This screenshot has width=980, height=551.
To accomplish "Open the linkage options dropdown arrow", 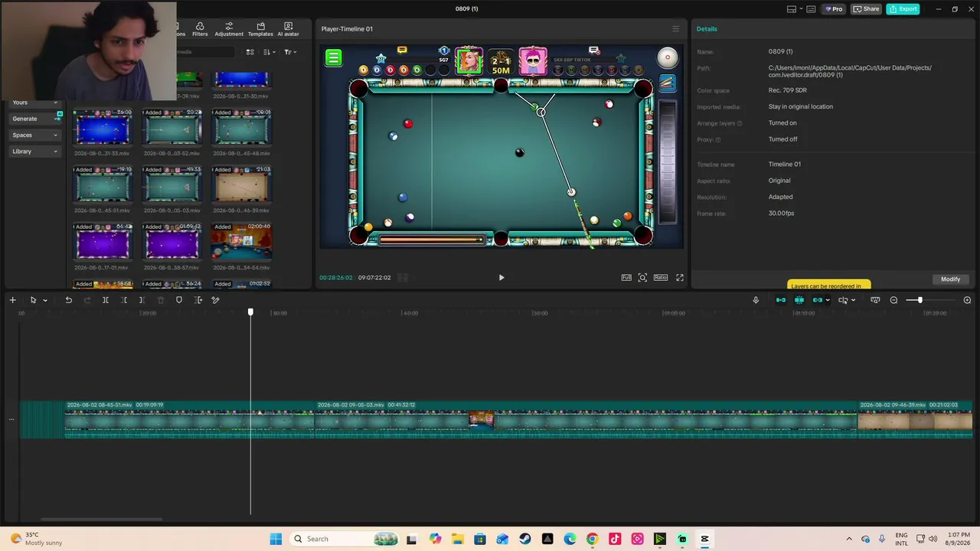I will coord(828,300).
